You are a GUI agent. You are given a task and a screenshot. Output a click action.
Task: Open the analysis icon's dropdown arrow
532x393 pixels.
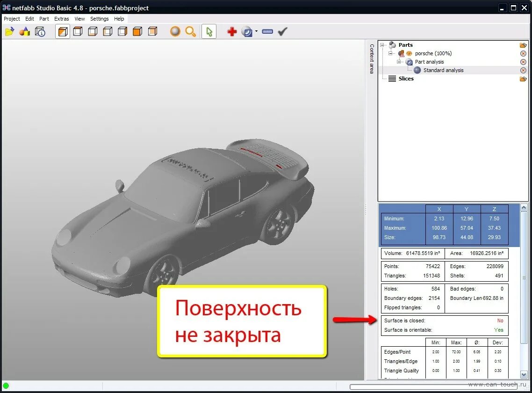coord(257,31)
